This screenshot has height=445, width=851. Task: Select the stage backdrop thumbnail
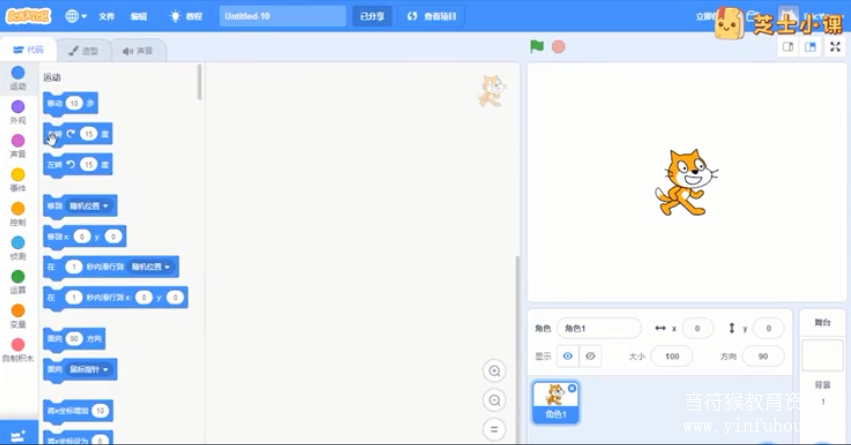822,355
